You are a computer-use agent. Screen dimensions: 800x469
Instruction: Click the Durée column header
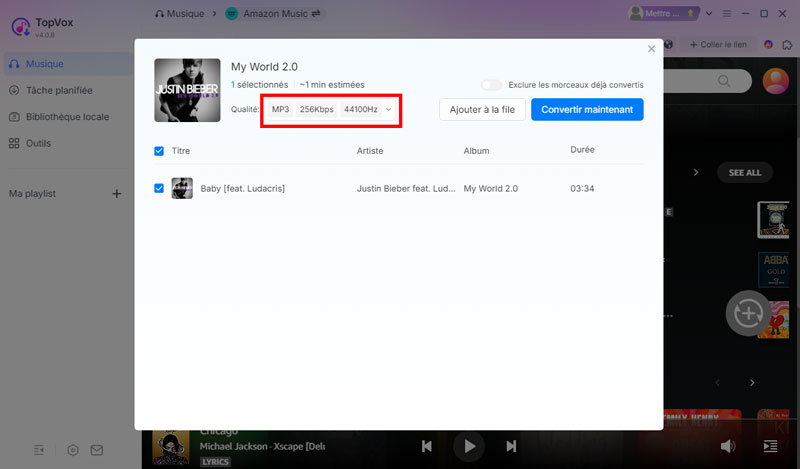pyautogui.click(x=582, y=150)
